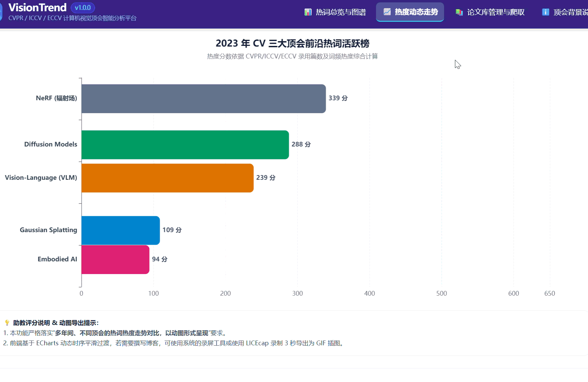Screen dimensions: 588x382
Task: Click the x-axis tick label '100'
Action: pyautogui.click(x=153, y=293)
